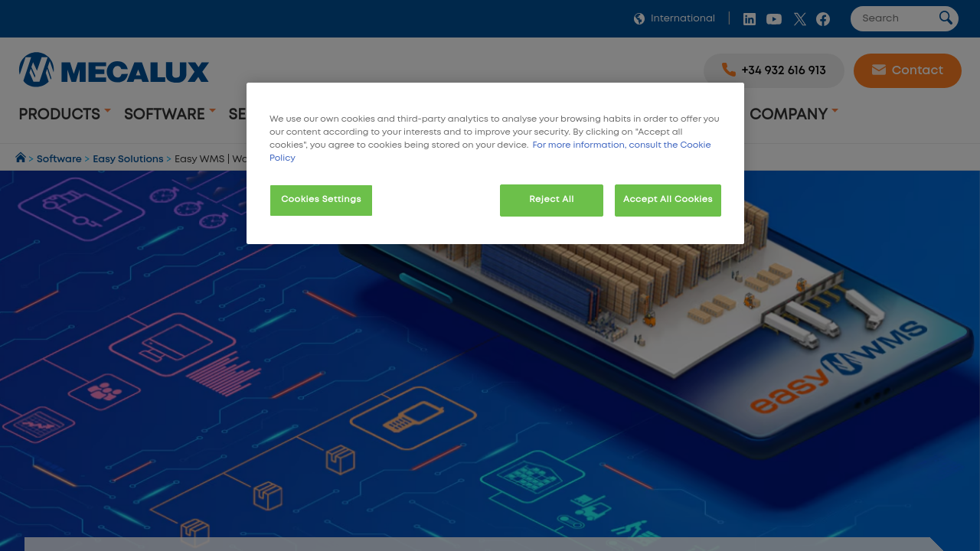This screenshot has width=980, height=551.
Task: Open Easy Solutions breadcrumb link
Action: (128, 159)
